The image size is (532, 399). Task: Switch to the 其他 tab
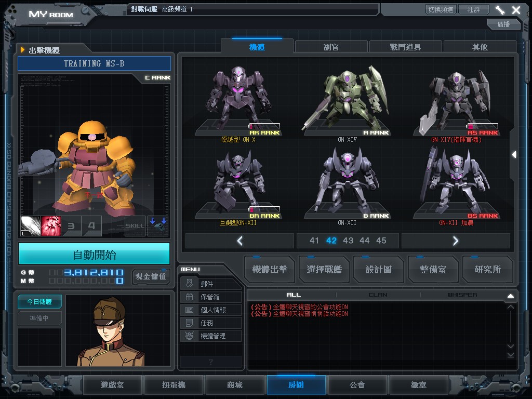coord(480,47)
